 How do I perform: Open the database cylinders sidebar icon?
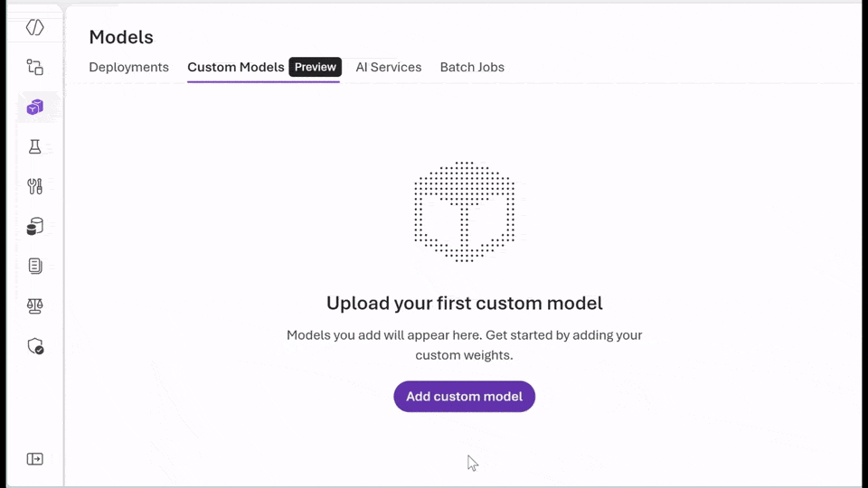35,226
